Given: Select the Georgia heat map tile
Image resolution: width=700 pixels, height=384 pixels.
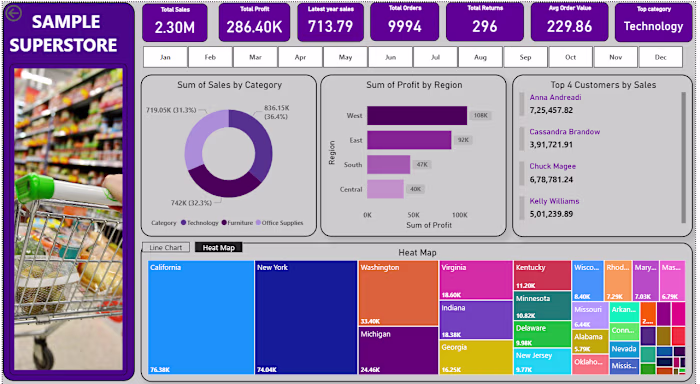Looking at the screenshot, I should point(476,357).
